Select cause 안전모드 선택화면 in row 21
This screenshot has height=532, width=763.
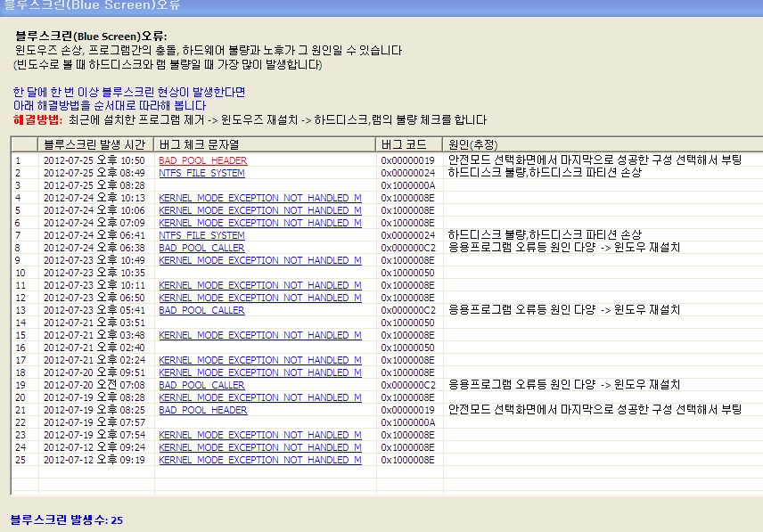pos(595,409)
